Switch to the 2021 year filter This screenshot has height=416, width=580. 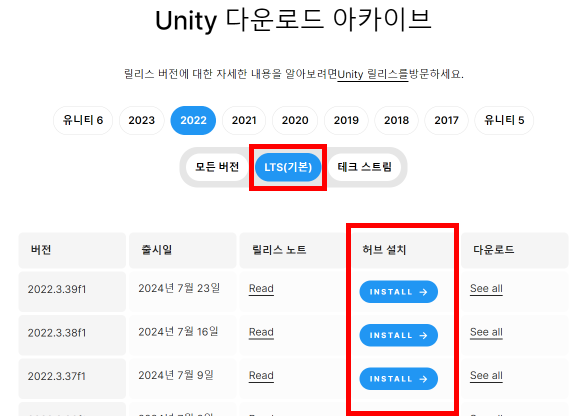click(244, 120)
